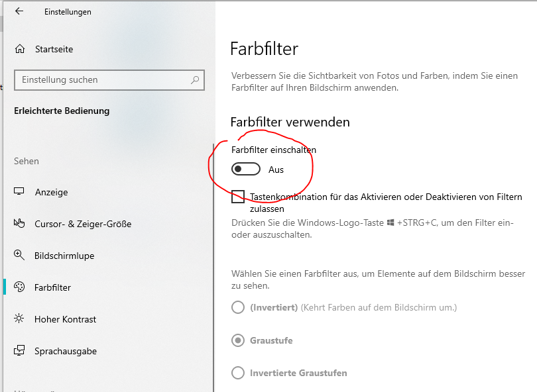
Task: Click the Hoher Kontrast sun icon
Action: pos(19,318)
